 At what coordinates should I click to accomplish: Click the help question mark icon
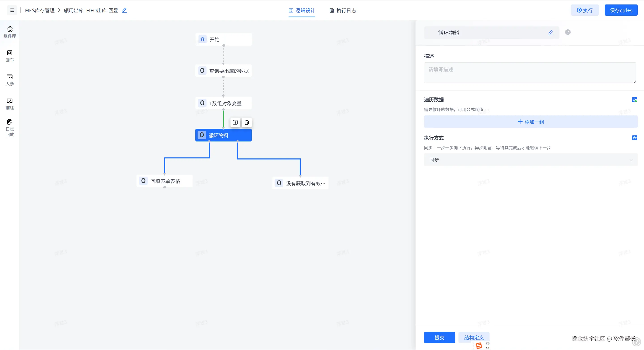pos(567,32)
